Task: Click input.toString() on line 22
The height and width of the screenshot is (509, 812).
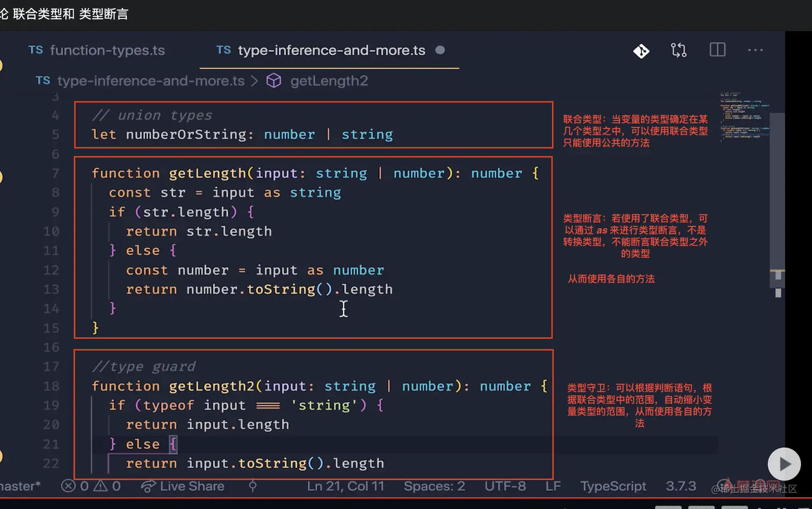Action: point(255,463)
